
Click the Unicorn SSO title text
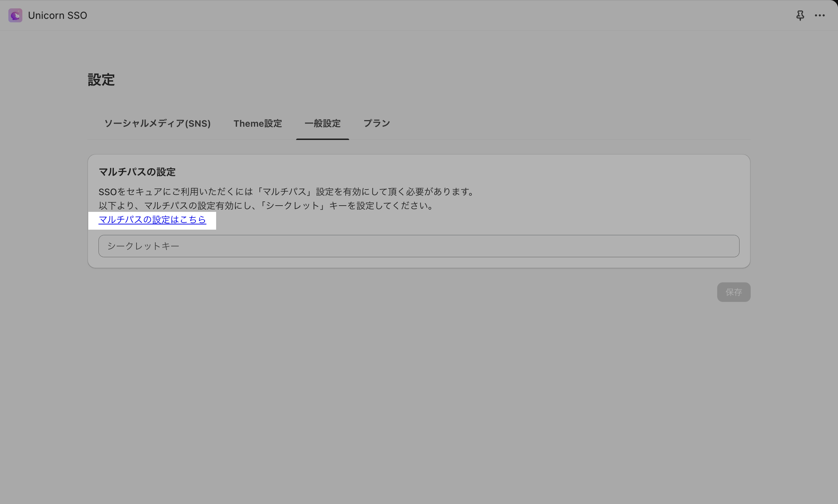[58, 15]
